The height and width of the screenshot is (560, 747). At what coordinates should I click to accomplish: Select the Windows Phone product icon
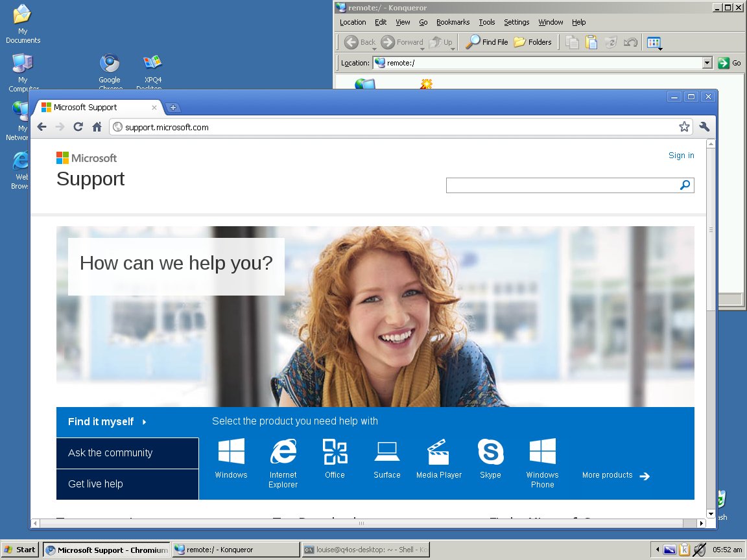point(542,452)
